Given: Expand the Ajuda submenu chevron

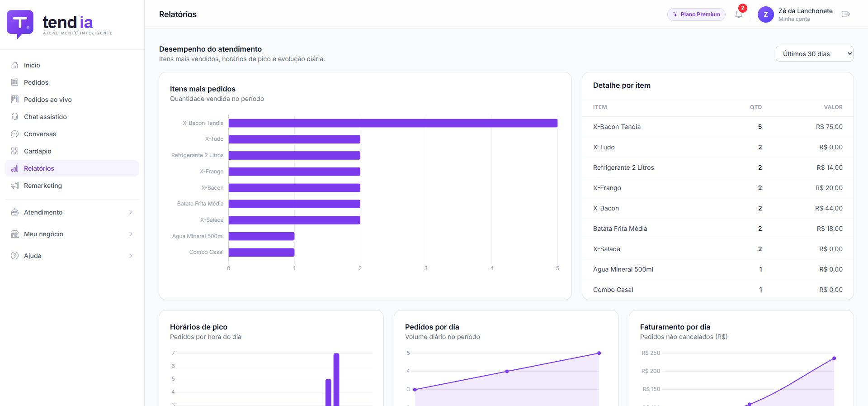Looking at the screenshot, I should (x=131, y=256).
